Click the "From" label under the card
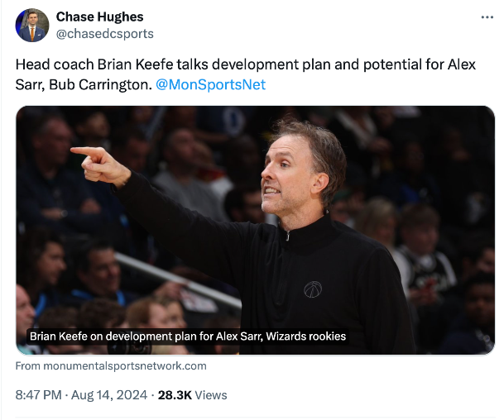504x420 pixels. pos(29,365)
